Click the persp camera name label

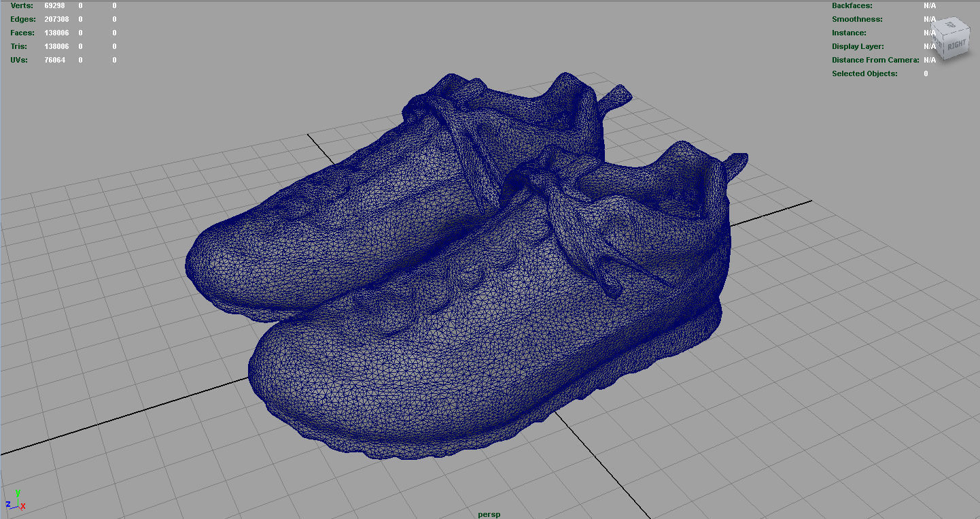(x=489, y=514)
